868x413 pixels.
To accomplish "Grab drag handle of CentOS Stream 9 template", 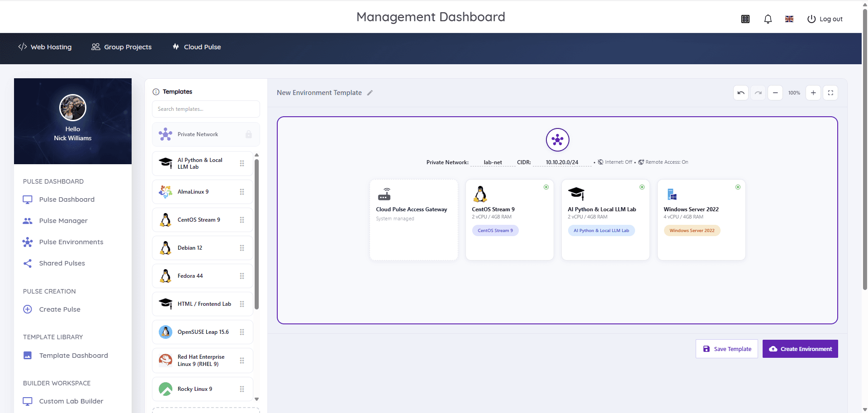I will pos(242,220).
